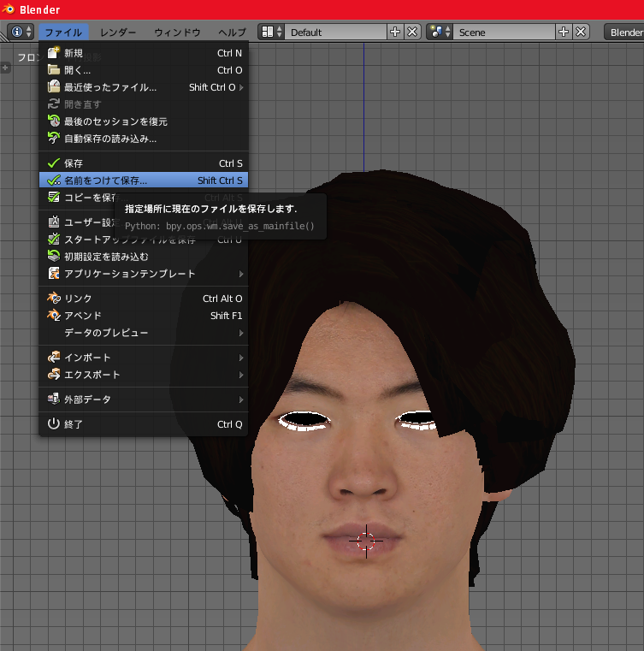Click the ユーザー設定 icon
Screen dimensions: 644x651
coord(54,222)
